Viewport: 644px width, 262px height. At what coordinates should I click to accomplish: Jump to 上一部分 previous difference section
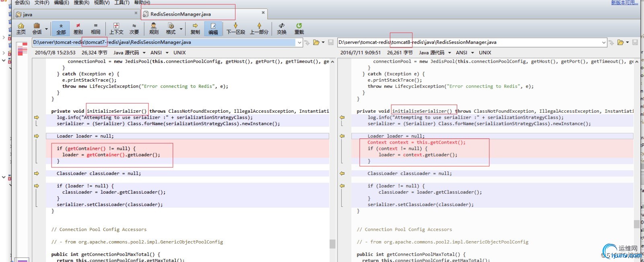259,29
